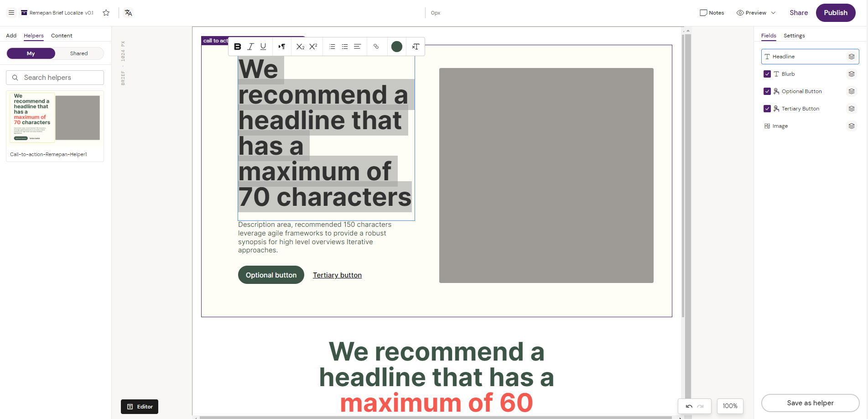Viewport: 868px width, 419px height.
Task: Clear text formatting icon
Action: 416,47
